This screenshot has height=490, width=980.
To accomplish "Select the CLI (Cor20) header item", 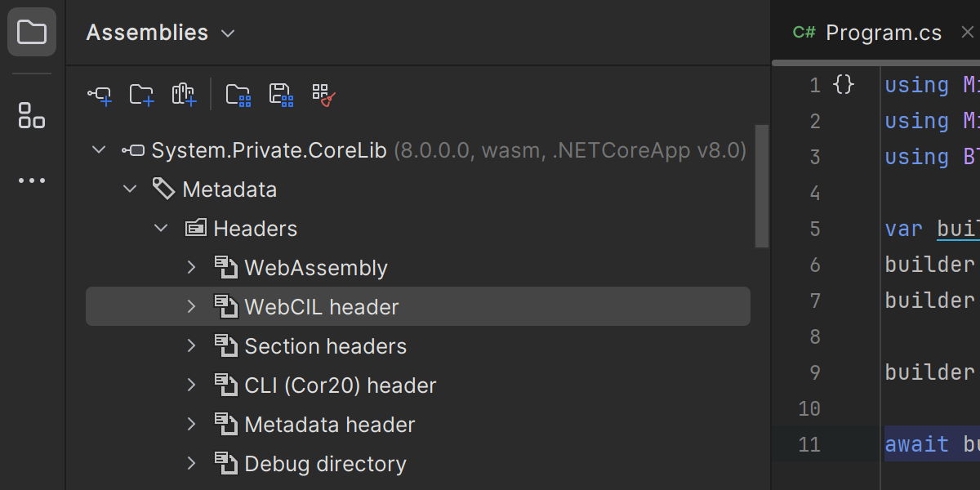I will pos(340,385).
